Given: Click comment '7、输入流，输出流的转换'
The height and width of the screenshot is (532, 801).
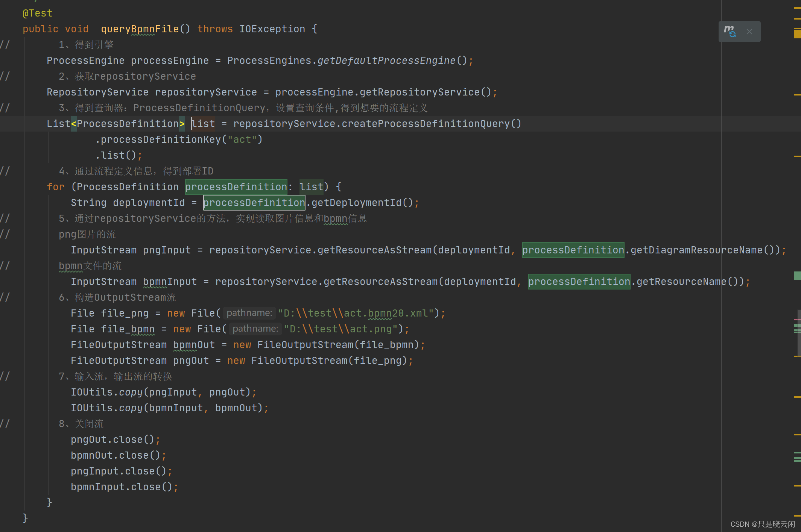Looking at the screenshot, I should coord(116,376).
